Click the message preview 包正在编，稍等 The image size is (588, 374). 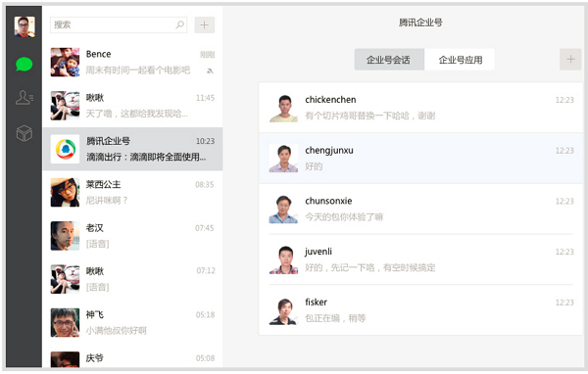click(335, 318)
